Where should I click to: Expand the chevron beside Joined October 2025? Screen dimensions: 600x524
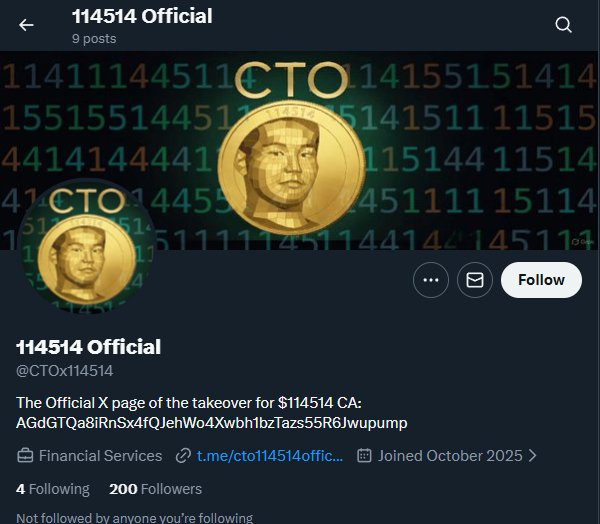(533, 456)
